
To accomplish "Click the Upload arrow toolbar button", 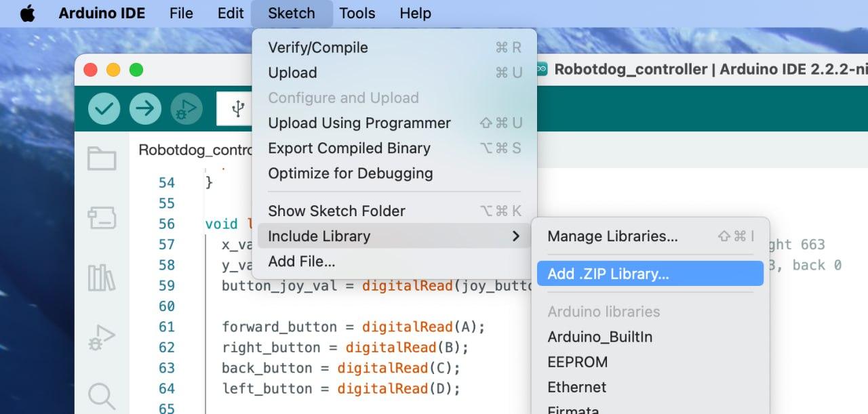I will coord(145,108).
